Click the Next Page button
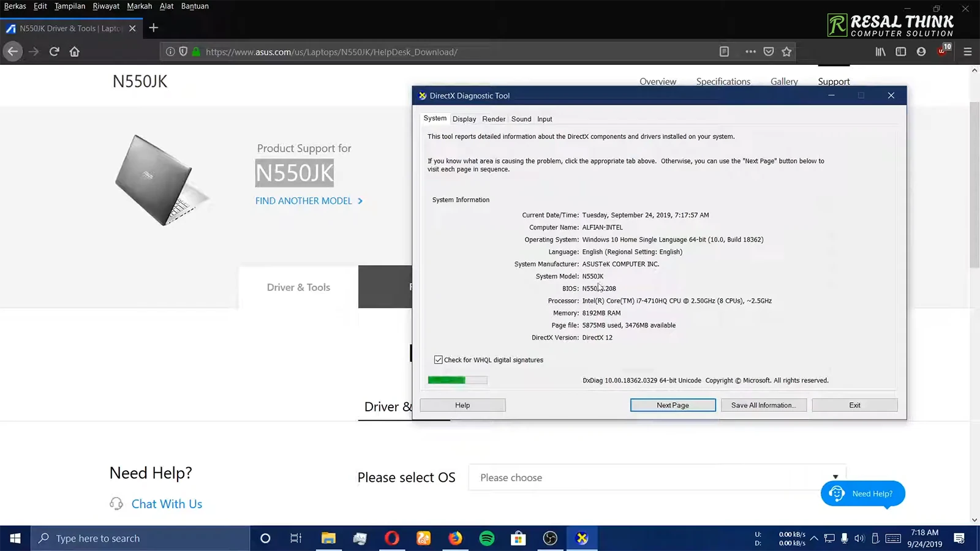Image resolution: width=980 pixels, height=551 pixels. click(673, 405)
